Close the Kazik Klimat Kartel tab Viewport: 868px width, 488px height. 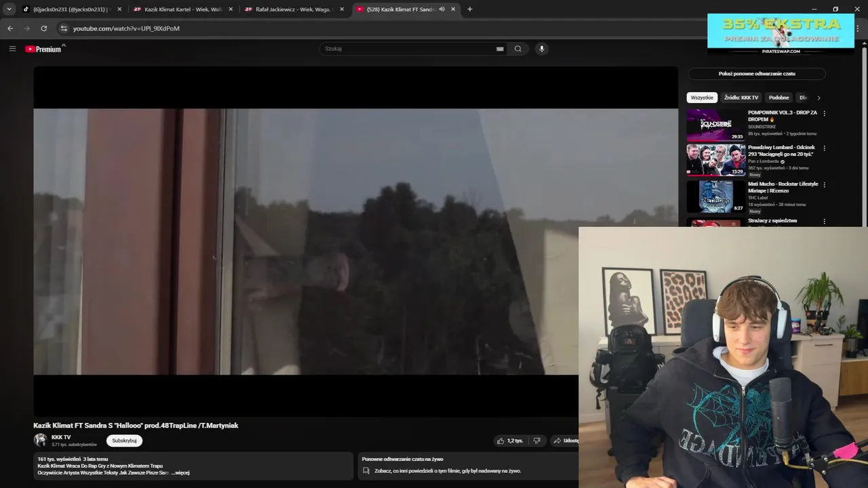coord(231,9)
